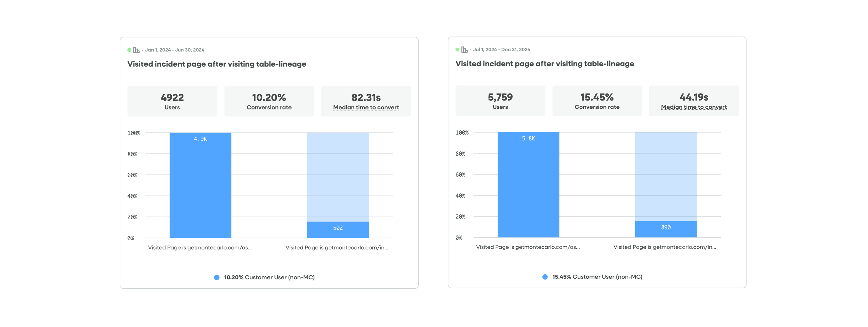The width and height of the screenshot is (868, 327).
Task: Click the funnel chart icon in Jan–Jun card
Action: coord(136,50)
